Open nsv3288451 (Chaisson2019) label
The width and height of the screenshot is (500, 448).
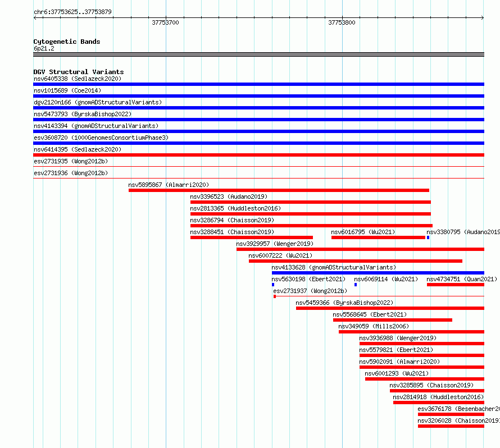tap(232, 232)
